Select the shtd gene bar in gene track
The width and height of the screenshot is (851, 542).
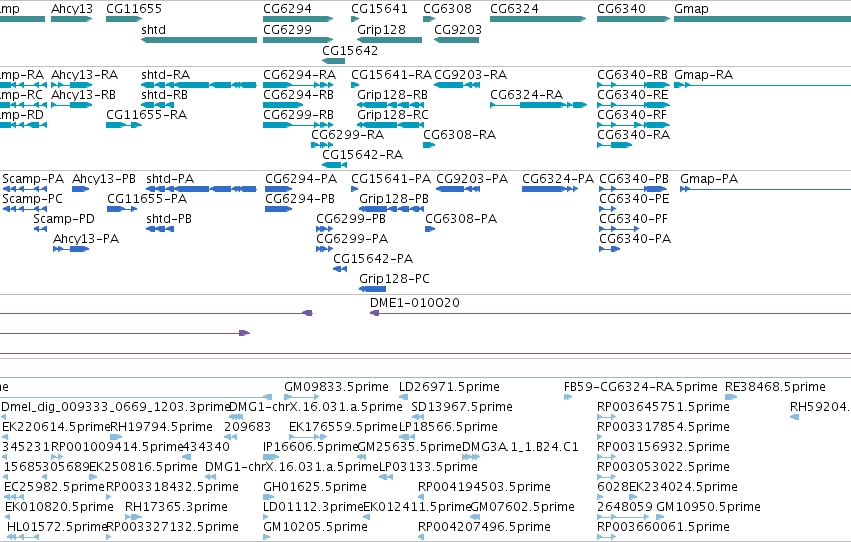pos(199,40)
